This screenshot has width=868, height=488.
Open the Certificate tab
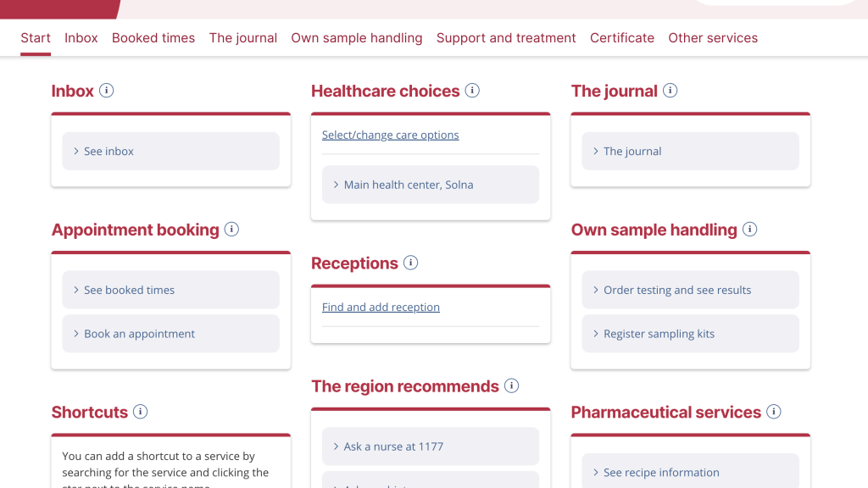pos(621,37)
